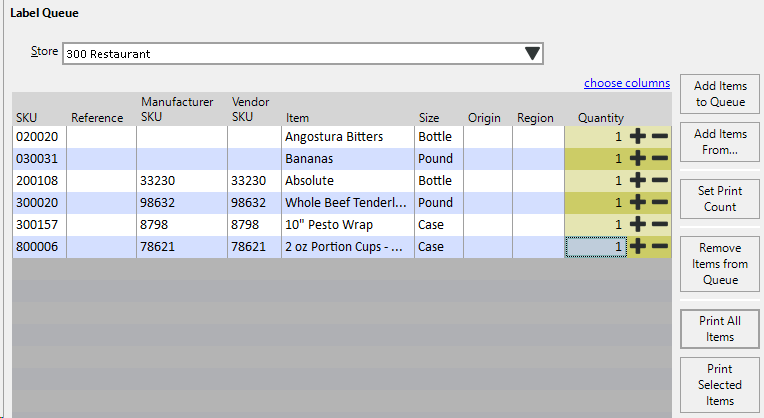Click Manufacturer SKU 33230 cell
This screenshot has height=418, width=764.
click(x=182, y=181)
